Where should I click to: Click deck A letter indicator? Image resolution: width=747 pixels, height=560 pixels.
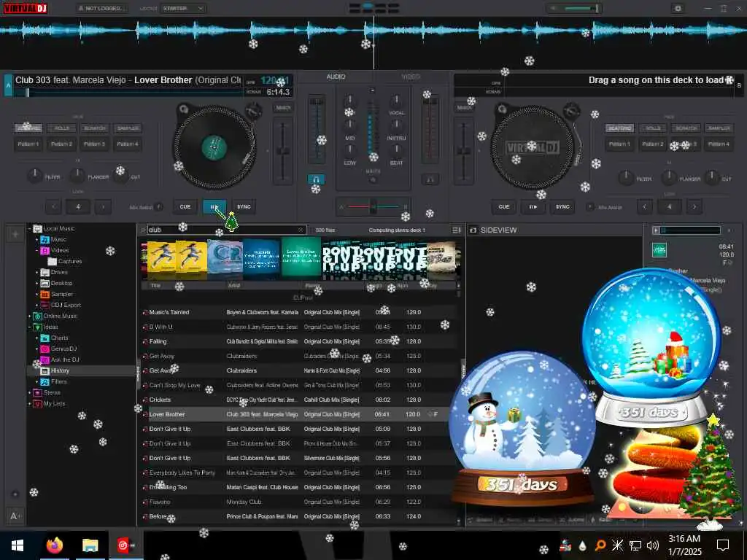8,85
